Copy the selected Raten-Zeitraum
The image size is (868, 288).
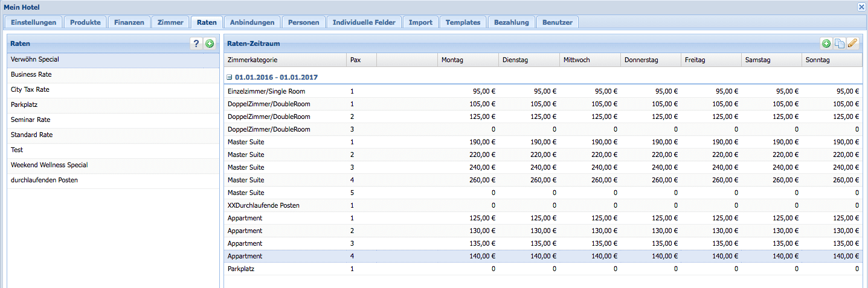(x=839, y=43)
